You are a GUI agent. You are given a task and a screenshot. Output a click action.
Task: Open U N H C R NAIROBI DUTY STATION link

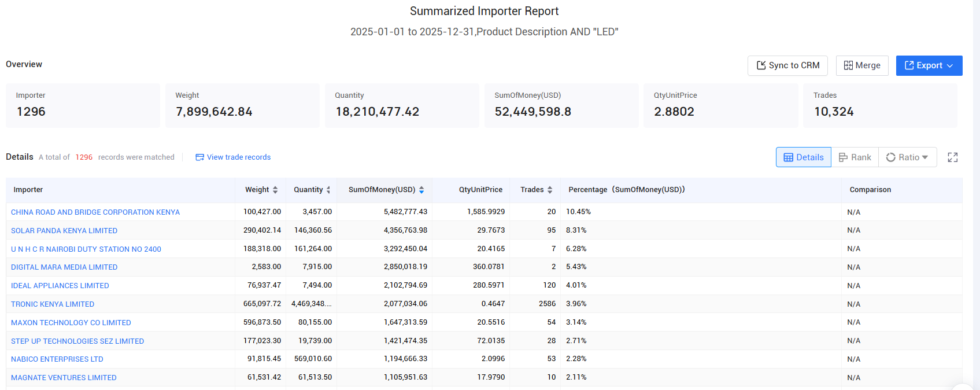[x=86, y=249]
